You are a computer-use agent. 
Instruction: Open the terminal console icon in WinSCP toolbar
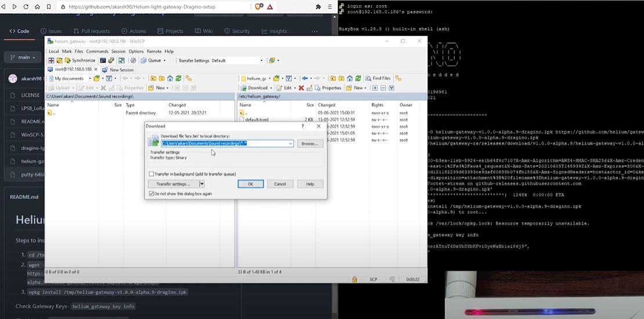pos(103,60)
